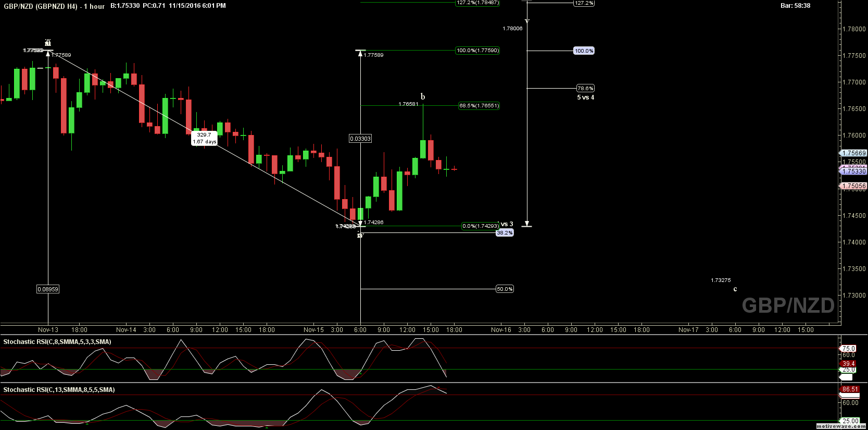Click the '1.75056' red price axis tag
Viewport: 868px width, 430px height.
(x=853, y=186)
